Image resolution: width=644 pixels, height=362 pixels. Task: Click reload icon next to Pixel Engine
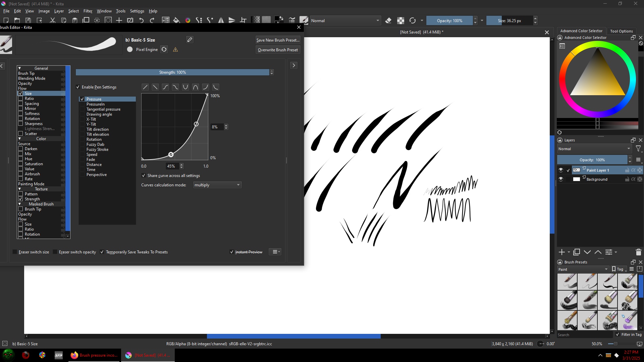164,49
